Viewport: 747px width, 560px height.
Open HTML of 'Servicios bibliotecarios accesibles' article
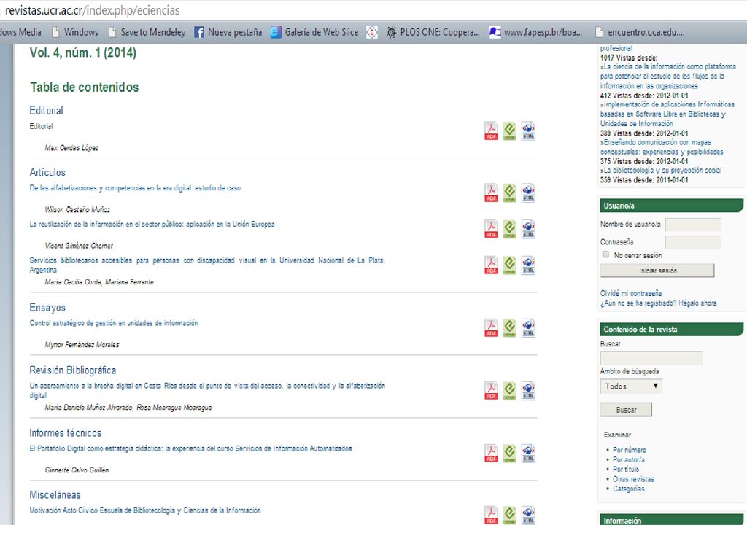coord(528,265)
